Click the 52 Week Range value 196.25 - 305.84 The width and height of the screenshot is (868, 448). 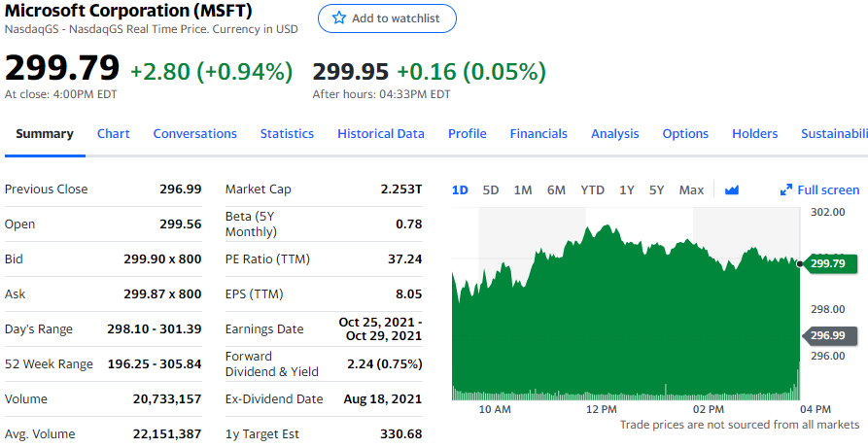[155, 363]
